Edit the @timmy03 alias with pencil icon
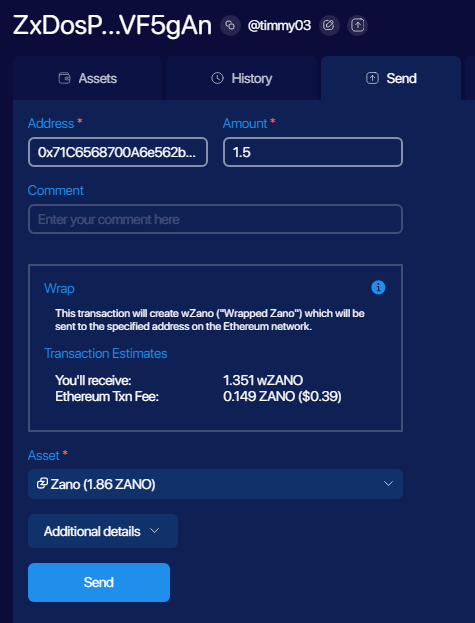 [329, 25]
